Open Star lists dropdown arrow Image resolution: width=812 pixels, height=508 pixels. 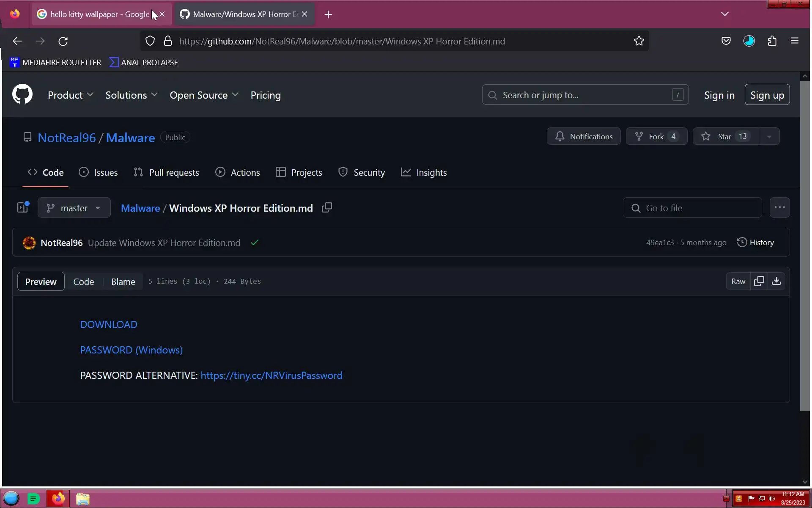click(x=769, y=137)
